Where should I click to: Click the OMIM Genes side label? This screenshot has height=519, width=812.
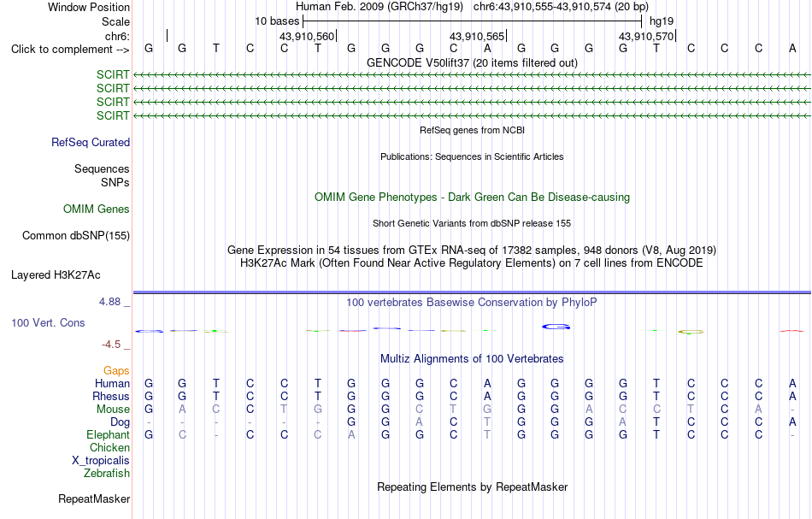click(x=97, y=209)
